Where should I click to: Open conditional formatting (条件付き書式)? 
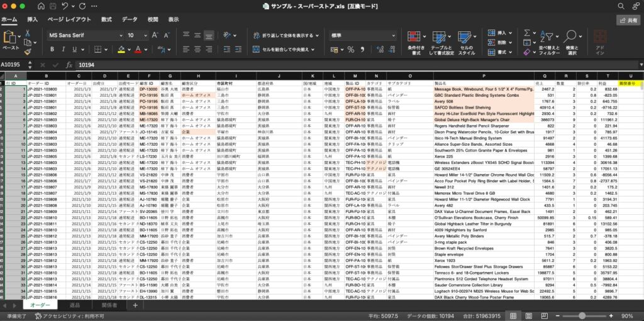413,41
